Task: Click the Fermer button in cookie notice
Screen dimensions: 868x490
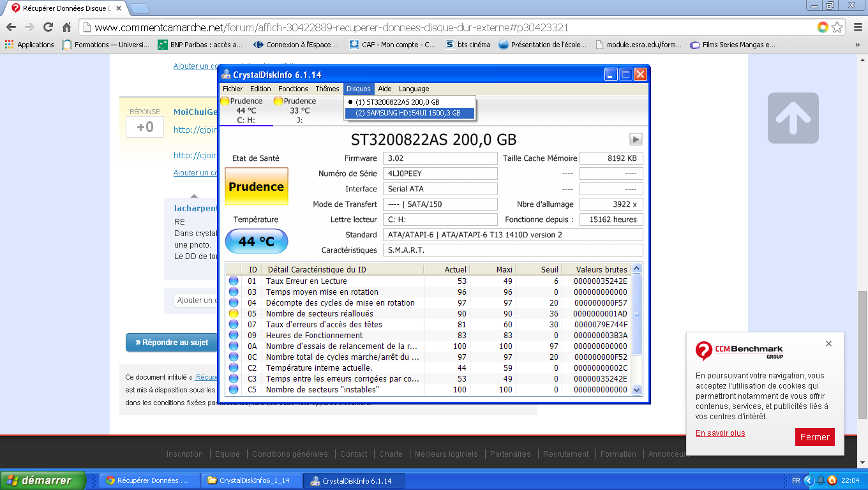Action: [815, 437]
